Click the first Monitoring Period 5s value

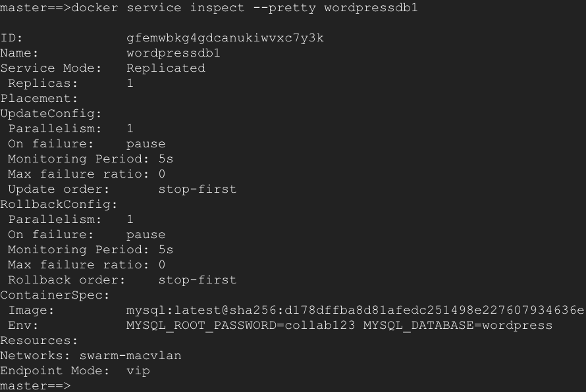click(x=166, y=159)
